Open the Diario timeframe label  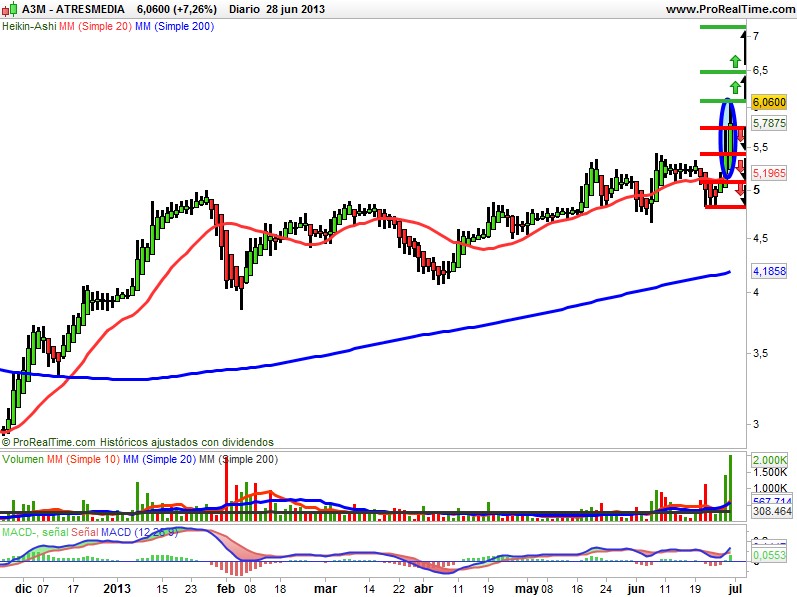[x=244, y=9]
